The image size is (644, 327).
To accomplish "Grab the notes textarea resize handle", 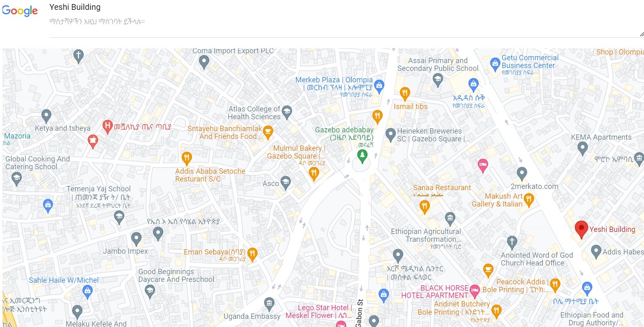I will [642, 35].
